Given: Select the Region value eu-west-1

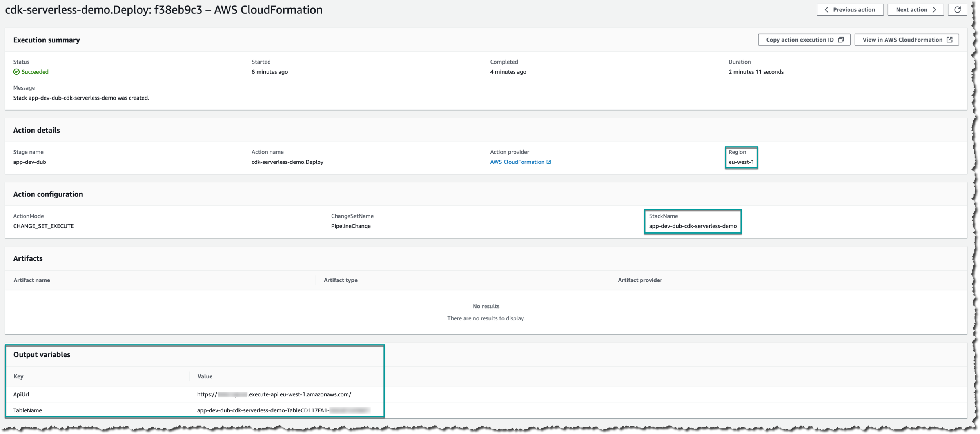Looking at the screenshot, I should click(x=741, y=162).
